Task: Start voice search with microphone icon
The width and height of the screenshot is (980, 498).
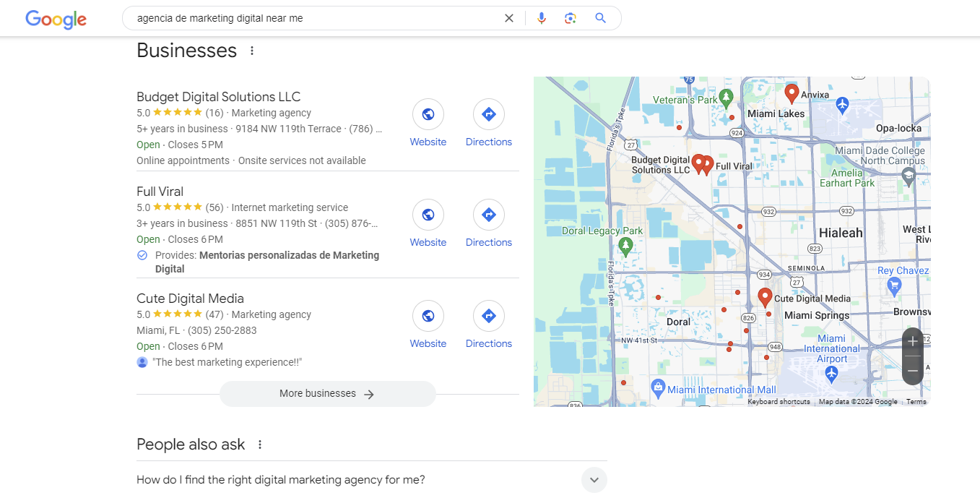Action: click(x=542, y=18)
